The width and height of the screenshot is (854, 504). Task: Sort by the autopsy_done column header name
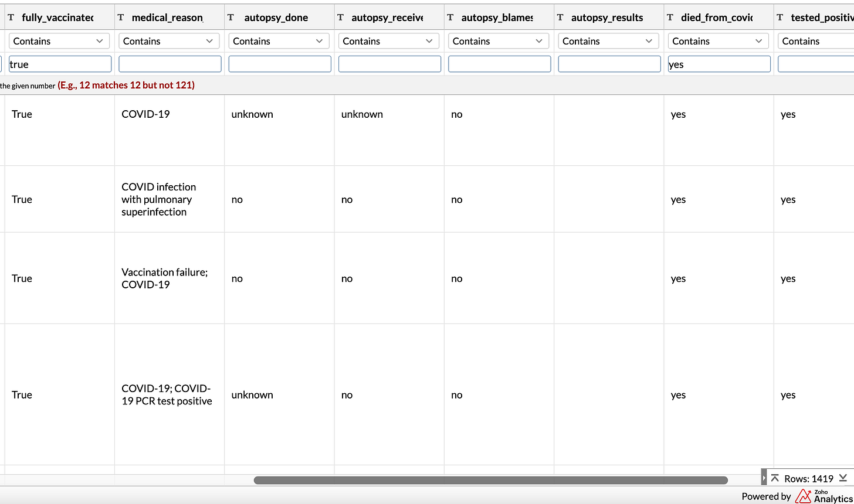tap(276, 18)
